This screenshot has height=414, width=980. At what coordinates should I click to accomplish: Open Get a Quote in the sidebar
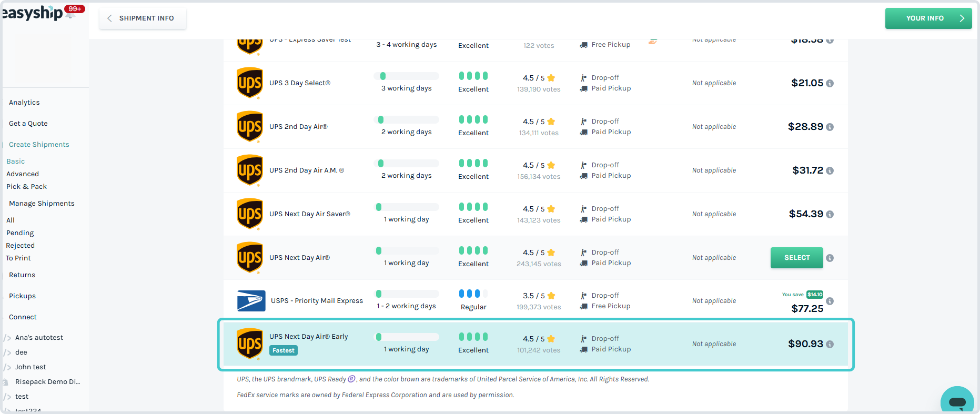(28, 124)
